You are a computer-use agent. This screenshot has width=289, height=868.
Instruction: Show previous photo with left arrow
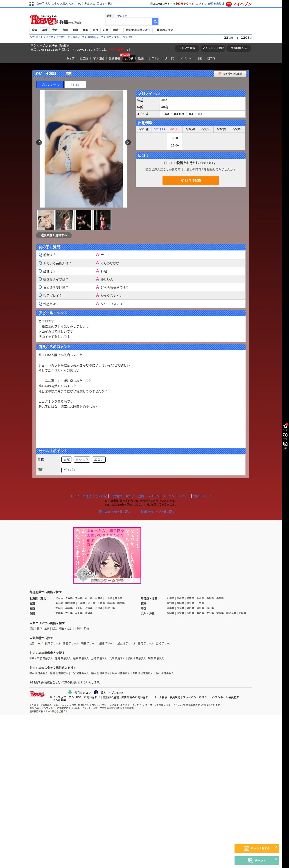(x=39, y=142)
